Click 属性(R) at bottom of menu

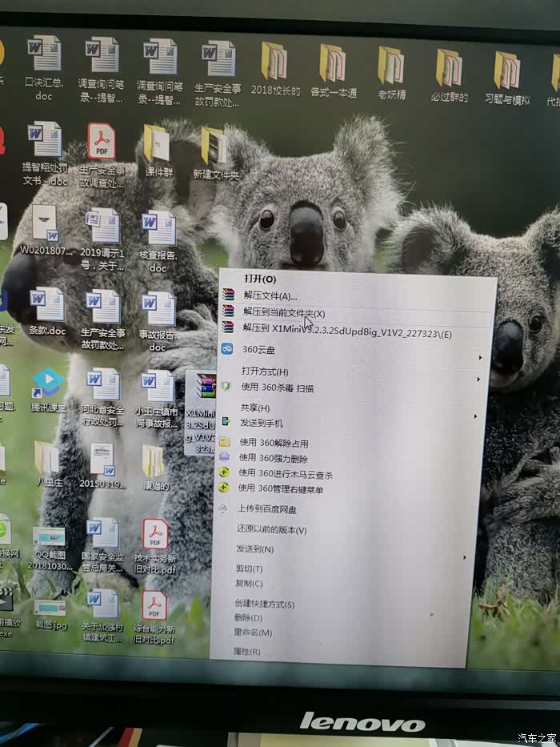pyautogui.click(x=246, y=652)
